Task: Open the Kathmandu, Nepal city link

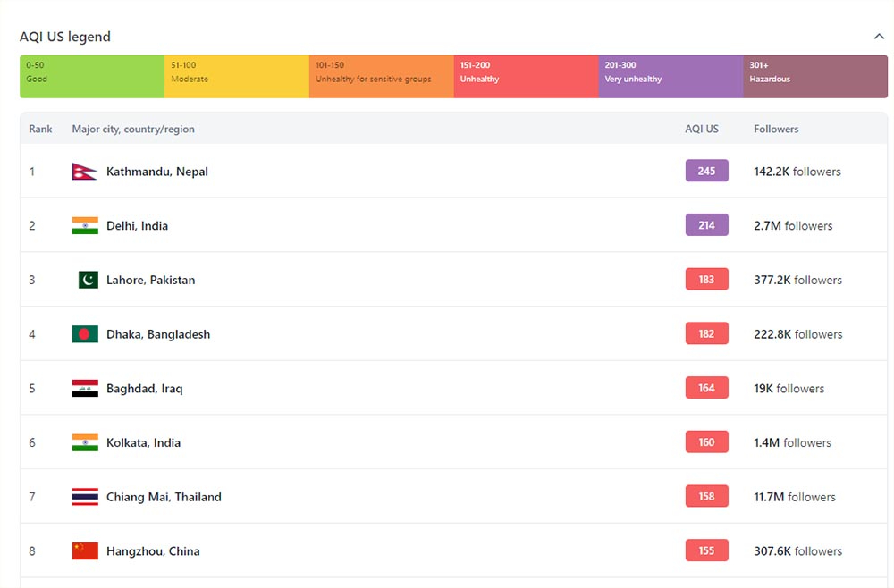Action: click(x=157, y=172)
